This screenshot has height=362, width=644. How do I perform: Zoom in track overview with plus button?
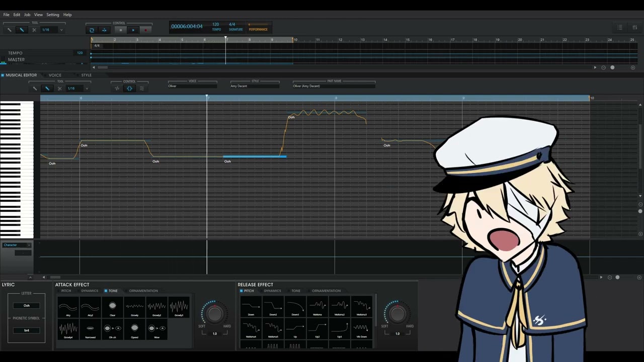632,67
